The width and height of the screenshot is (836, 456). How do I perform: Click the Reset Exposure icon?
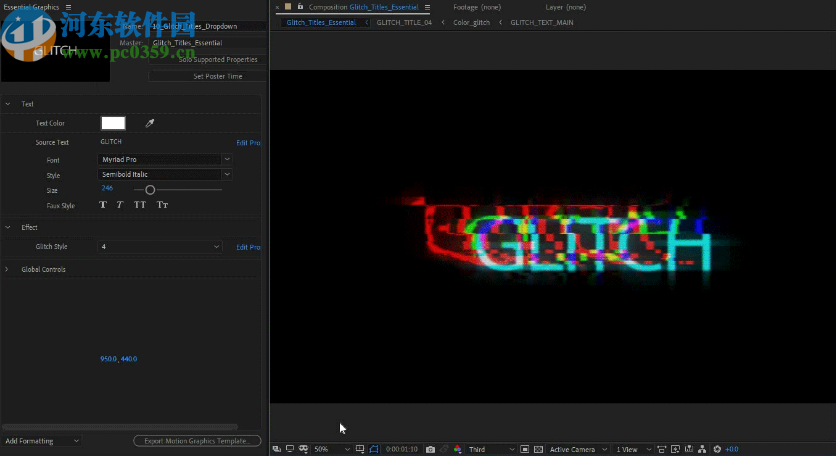coord(717,449)
